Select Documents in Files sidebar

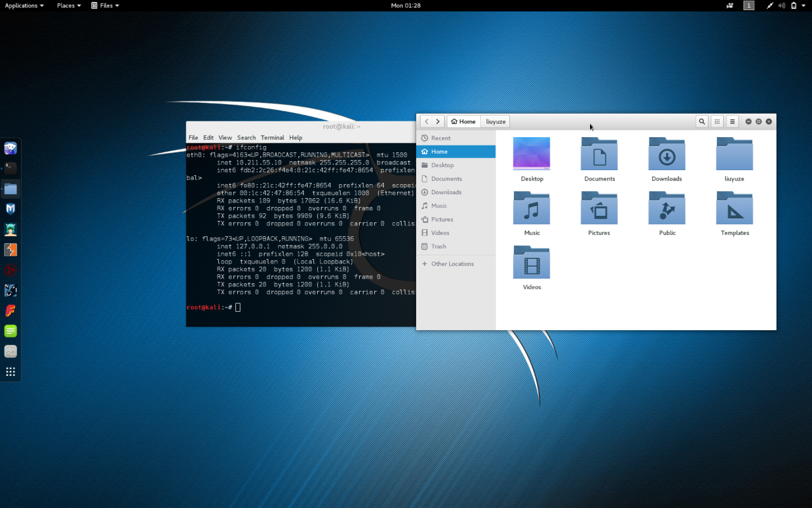coord(456,179)
